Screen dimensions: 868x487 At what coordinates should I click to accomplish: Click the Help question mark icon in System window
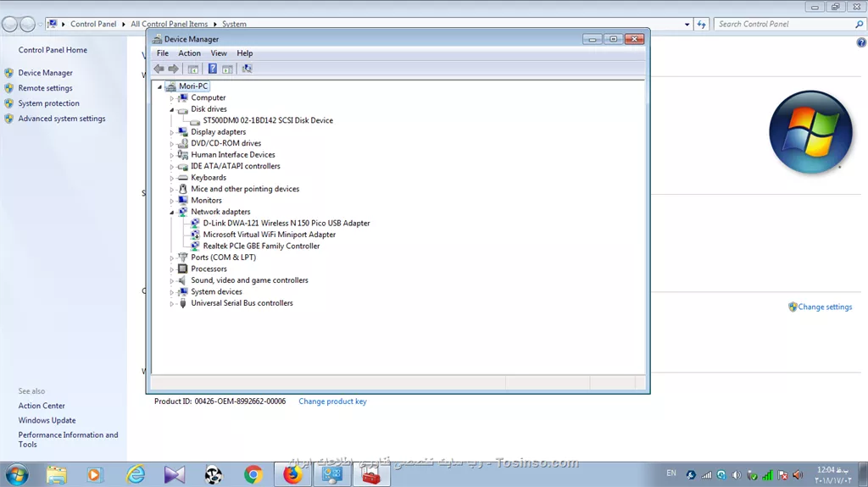[861, 42]
